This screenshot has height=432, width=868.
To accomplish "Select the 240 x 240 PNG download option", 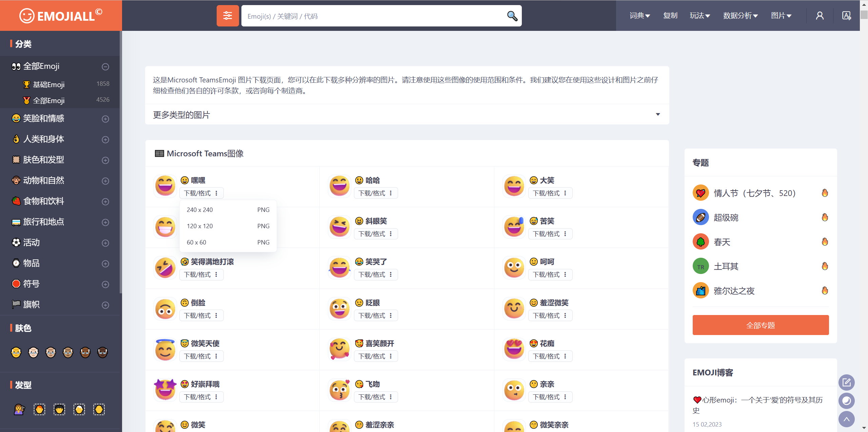I will click(228, 210).
